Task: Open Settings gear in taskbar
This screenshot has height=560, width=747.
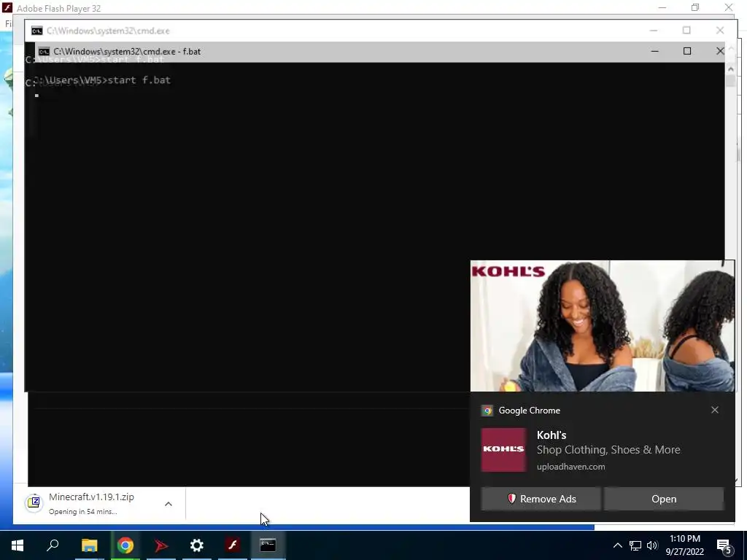Action: point(197,545)
